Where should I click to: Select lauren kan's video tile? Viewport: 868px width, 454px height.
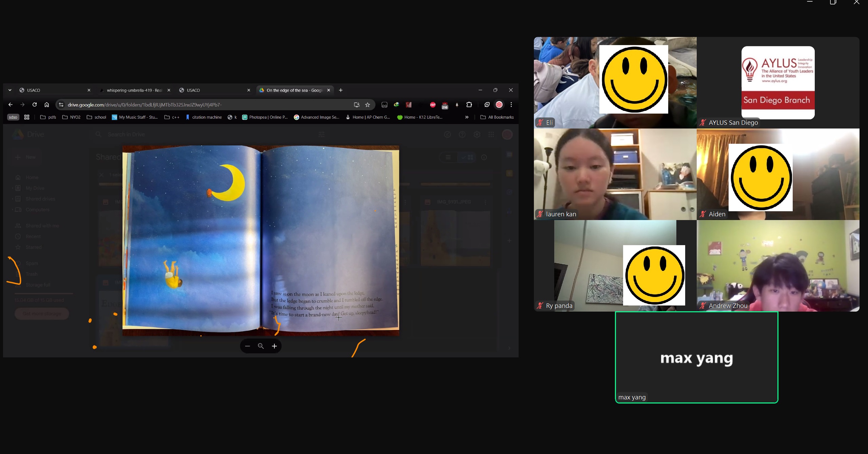tap(615, 174)
